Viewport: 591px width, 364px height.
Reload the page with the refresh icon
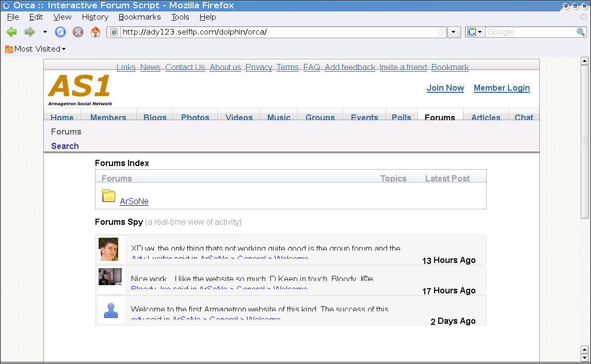tap(60, 32)
